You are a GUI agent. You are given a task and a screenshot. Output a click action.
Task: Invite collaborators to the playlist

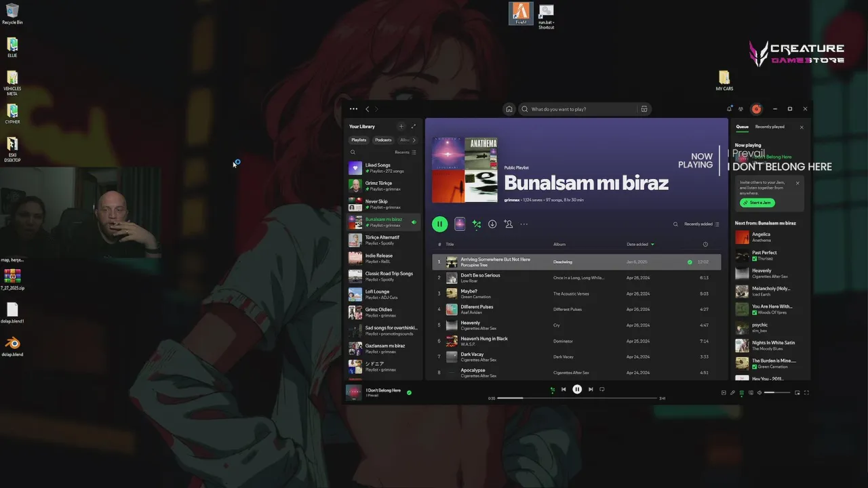[509, 224]
